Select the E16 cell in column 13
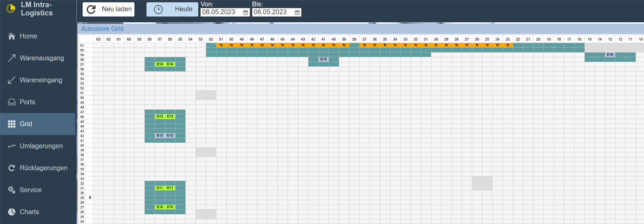 coord(610,54)
